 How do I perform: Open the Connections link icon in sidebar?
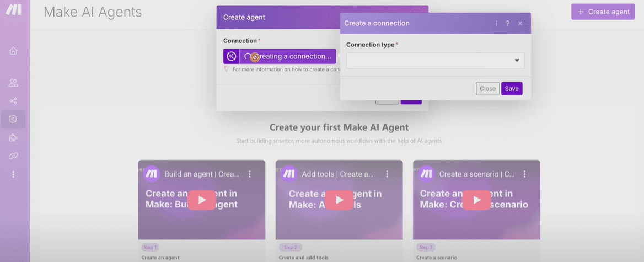[13, 156]
